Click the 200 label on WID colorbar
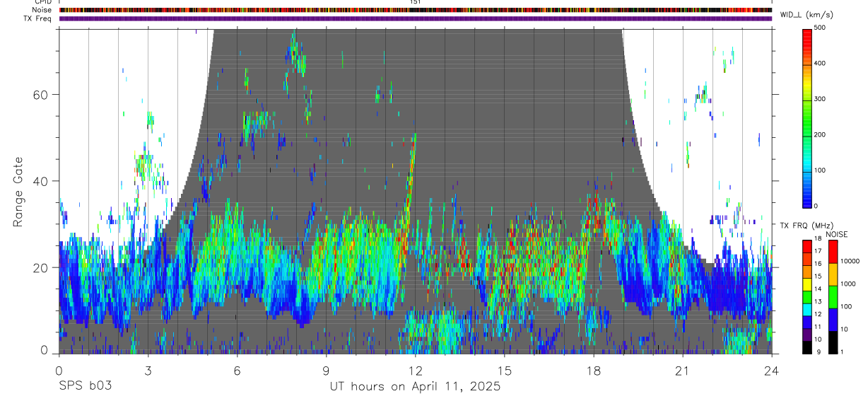The width and height of the screenshot is (868, 401). click(820, 135)
